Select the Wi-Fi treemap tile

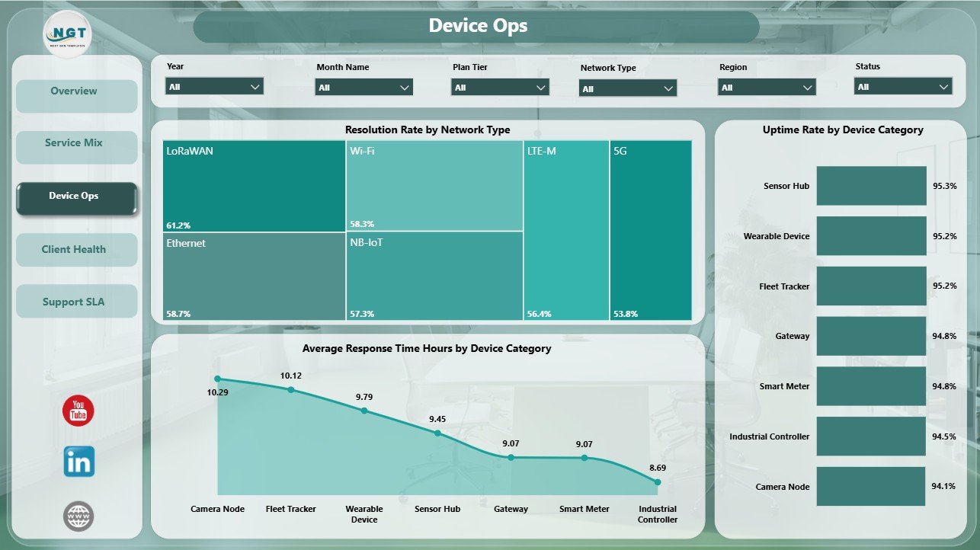click(x=434, y=186)
